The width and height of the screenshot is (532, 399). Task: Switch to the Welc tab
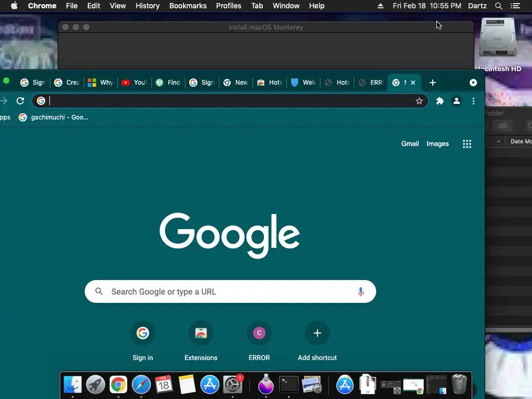click(x=303, y=83)
